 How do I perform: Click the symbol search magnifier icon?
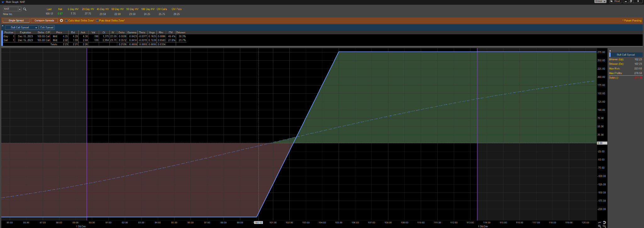[25, 9]
